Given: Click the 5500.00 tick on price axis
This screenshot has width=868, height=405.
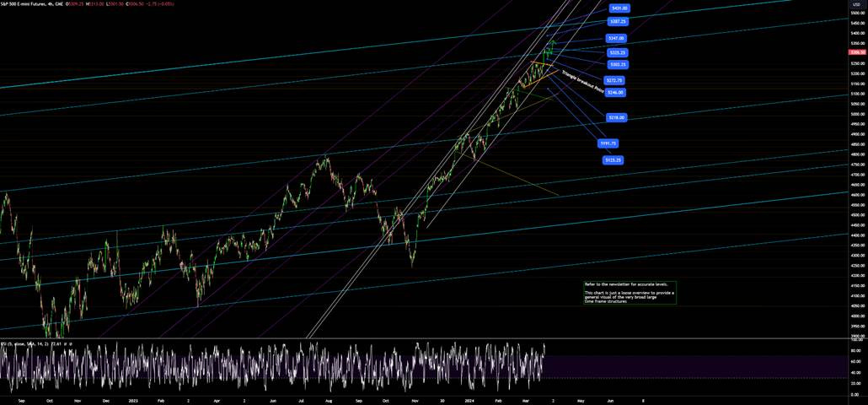Looking at the screenshot, I should [x=858, y=13].
